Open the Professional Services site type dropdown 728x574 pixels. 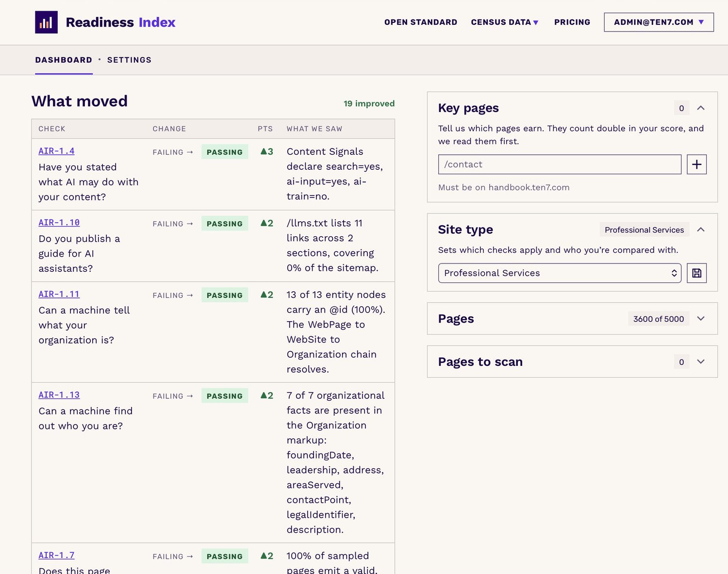click(x=560, y=273)
